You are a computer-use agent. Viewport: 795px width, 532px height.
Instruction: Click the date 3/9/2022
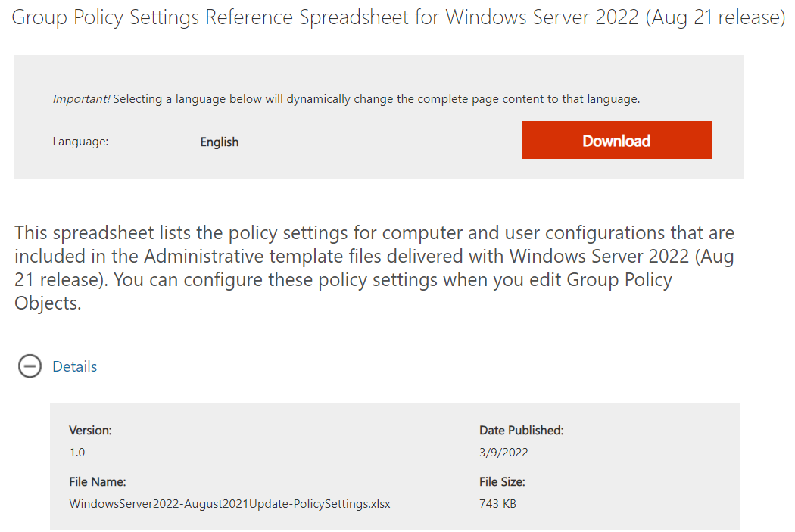(x=503, y=452)
